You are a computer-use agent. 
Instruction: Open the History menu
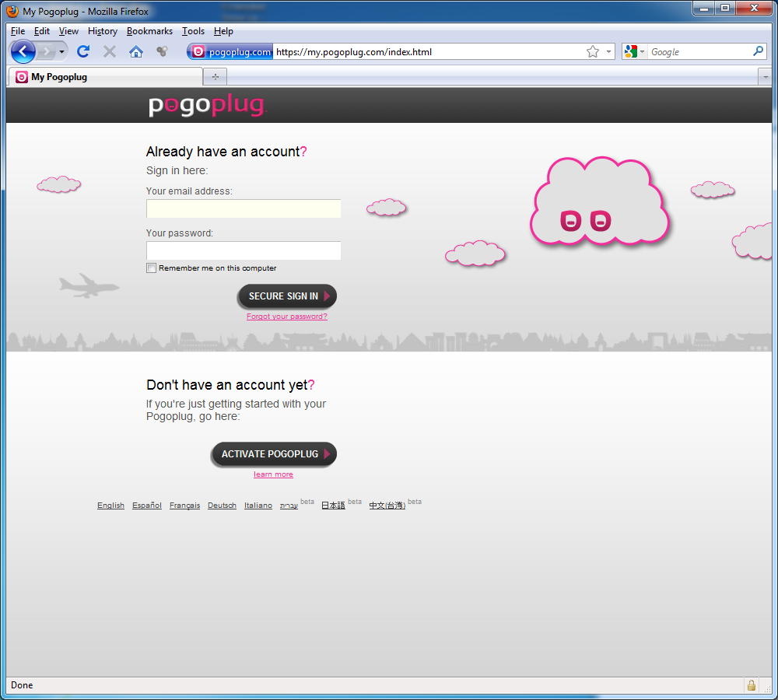[x=103, y=31]
